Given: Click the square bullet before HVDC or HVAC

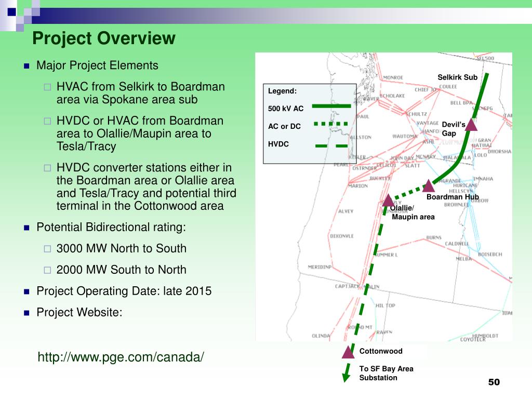Looking at the screenshot, I should tap(47, 121).
